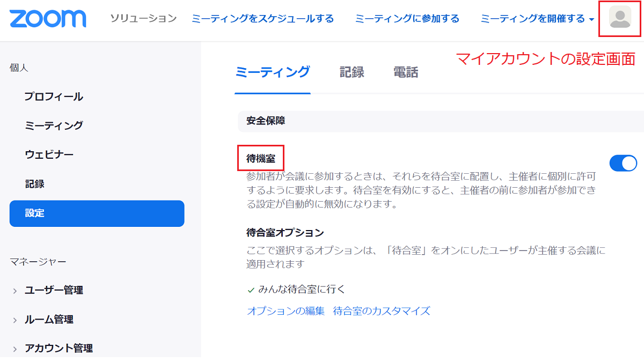
Task: Open ソリューション in the top navigation
Action: pyautogui.click(x=143, y=19)
